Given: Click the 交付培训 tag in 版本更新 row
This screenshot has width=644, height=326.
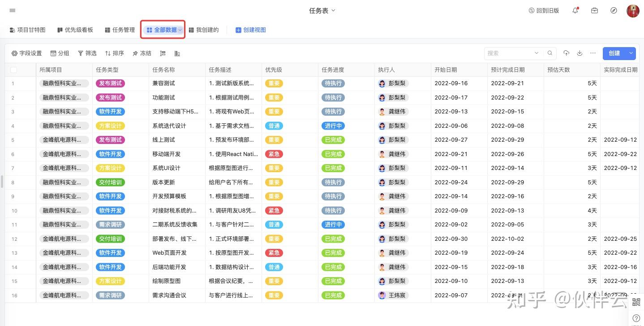Looking at the screenshot, I should coord(110,182).
